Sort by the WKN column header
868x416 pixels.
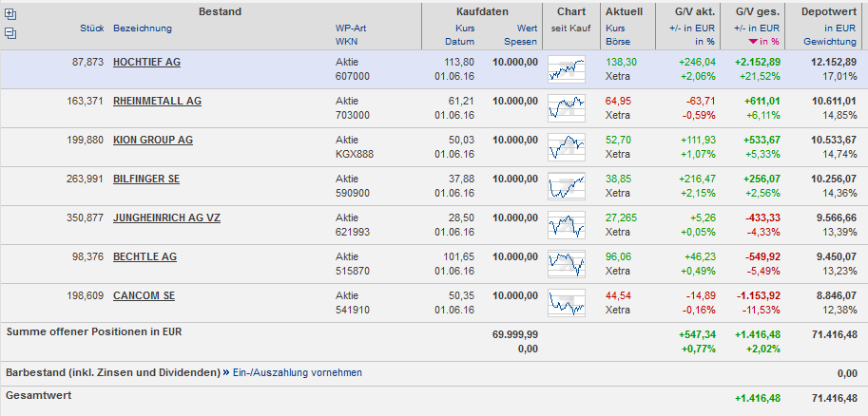(345, 42)
